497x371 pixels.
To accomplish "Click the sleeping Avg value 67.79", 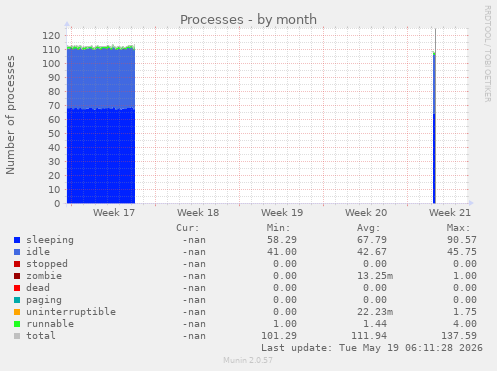I will (x=372, y=240).
